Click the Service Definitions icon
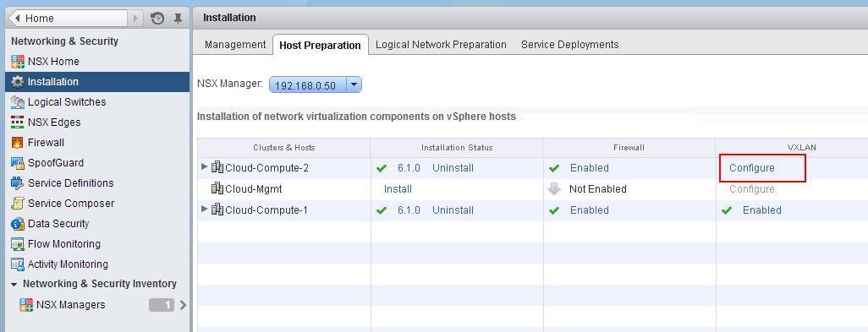The image size is (868, 332). pyautogui.click(x=18, y=182)
